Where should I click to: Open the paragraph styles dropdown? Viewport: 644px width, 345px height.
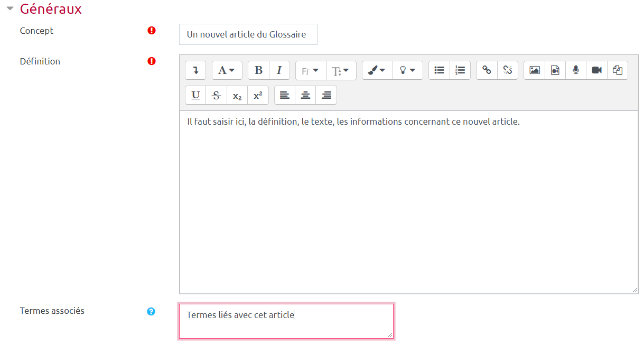pos(227,70)
